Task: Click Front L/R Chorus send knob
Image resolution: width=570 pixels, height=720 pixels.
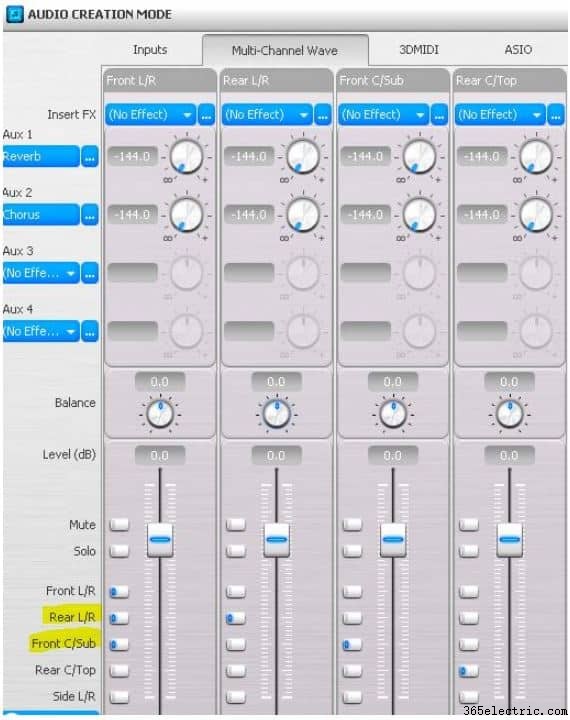Action: 186,215
